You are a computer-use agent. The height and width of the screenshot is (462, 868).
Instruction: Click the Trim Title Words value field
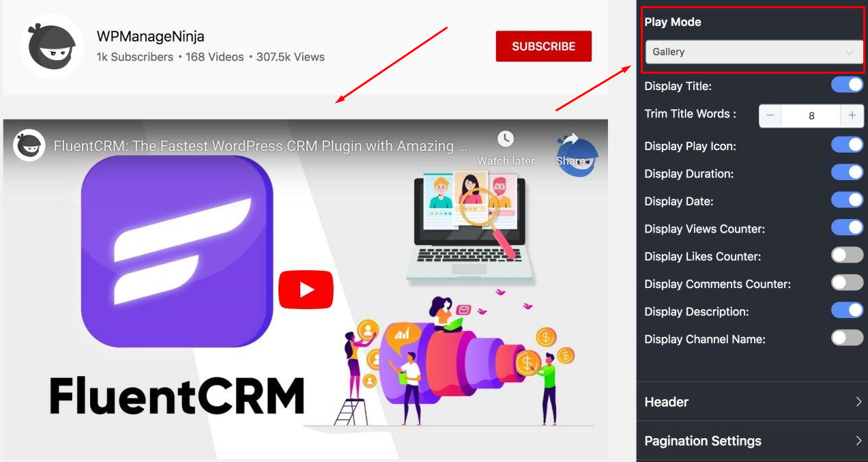[x=811, y=115]
